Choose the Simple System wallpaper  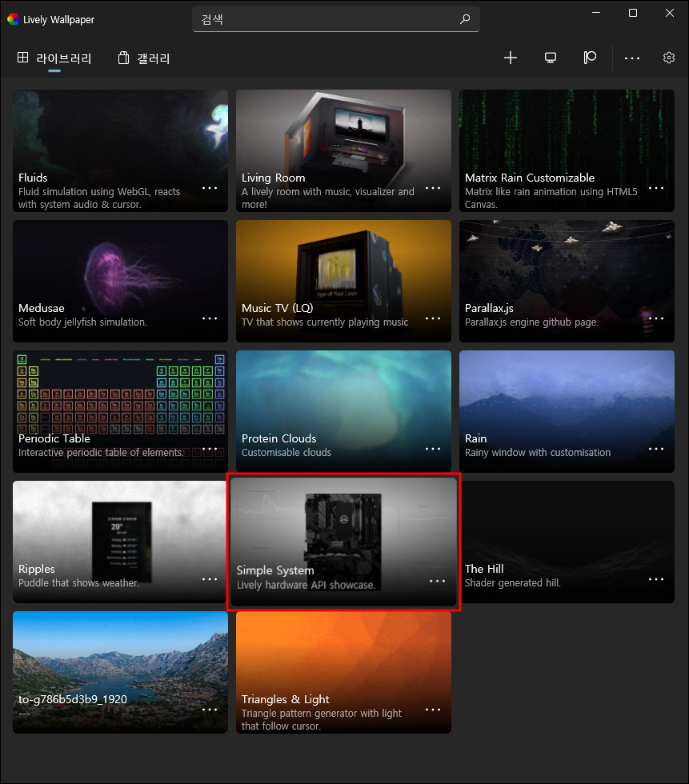coord(343,542)
